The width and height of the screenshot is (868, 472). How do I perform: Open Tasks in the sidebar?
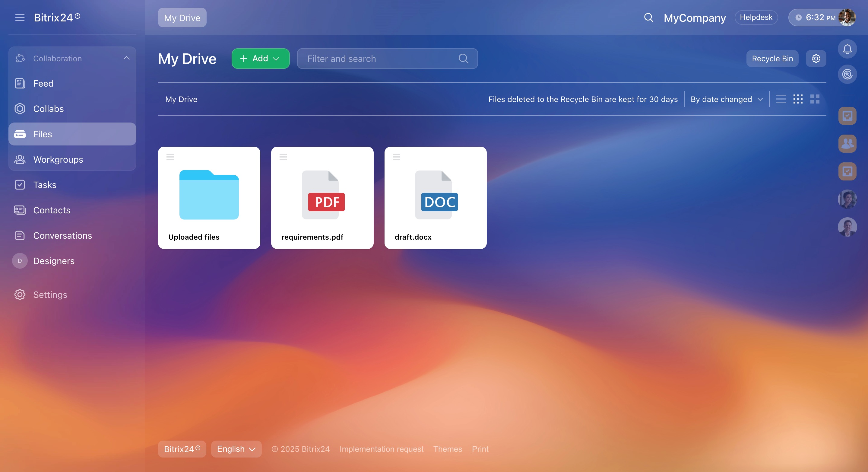pyautogui.click(x=45, y=185)
